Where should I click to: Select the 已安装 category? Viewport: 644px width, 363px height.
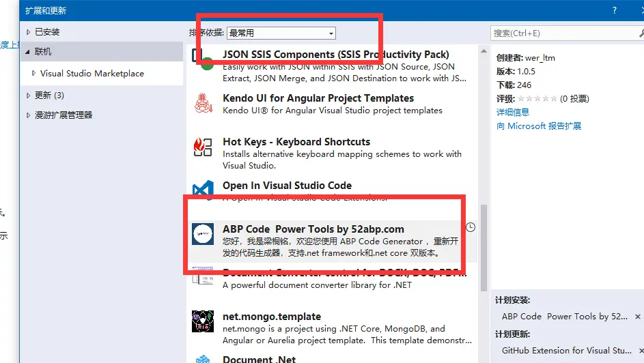tap(47, 32)
